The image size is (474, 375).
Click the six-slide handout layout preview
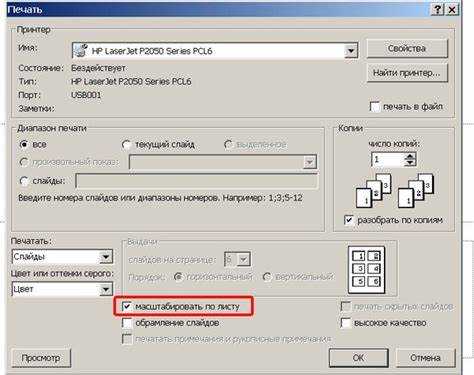coord(366,270)
